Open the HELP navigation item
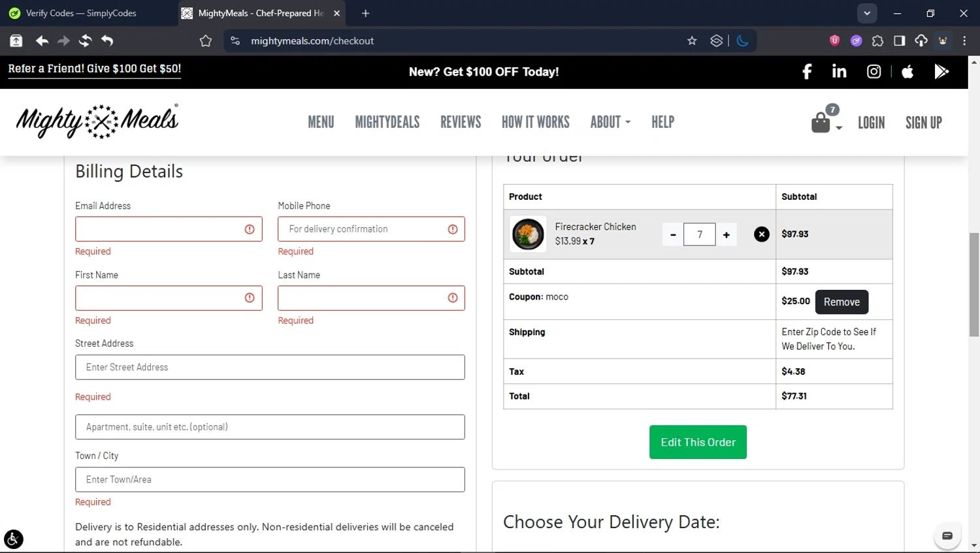 [662, 122]
